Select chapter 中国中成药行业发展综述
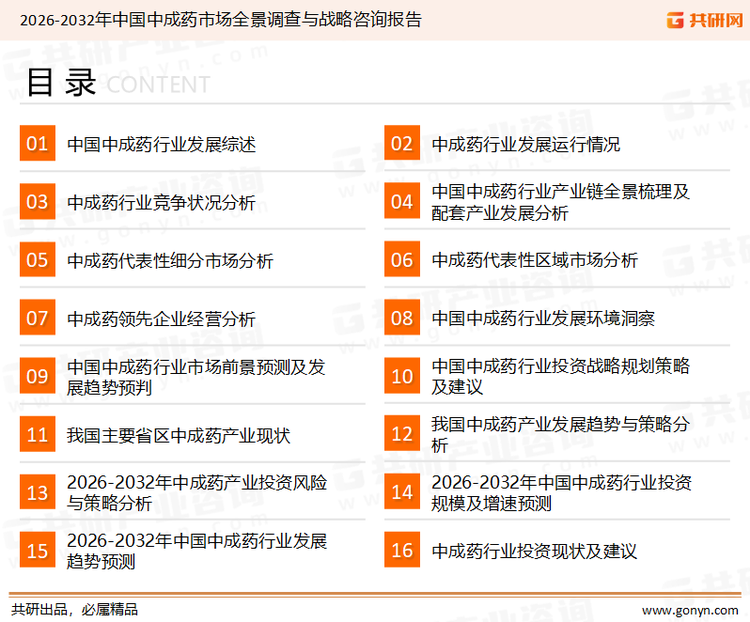750x622 pixels. tap(161, 144)
